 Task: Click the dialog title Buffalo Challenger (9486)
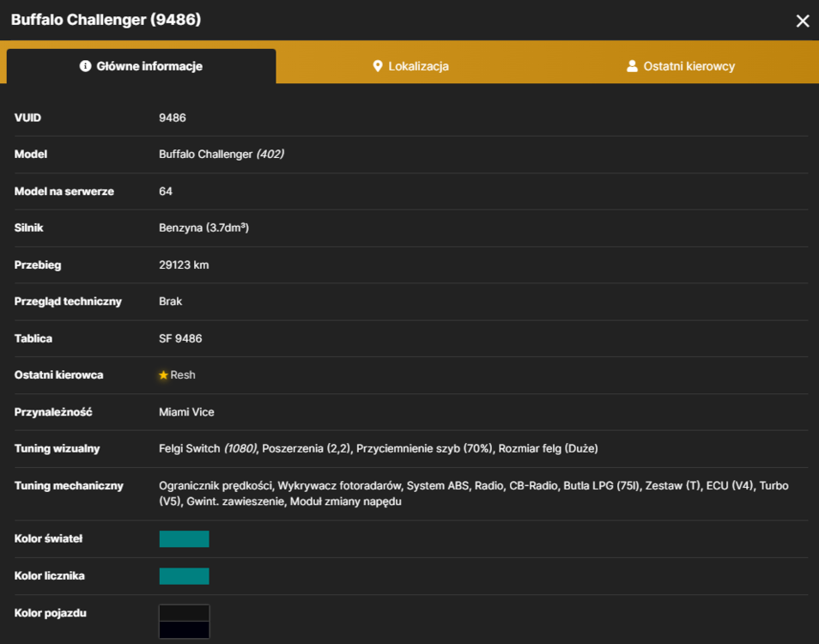click(106, 20)
